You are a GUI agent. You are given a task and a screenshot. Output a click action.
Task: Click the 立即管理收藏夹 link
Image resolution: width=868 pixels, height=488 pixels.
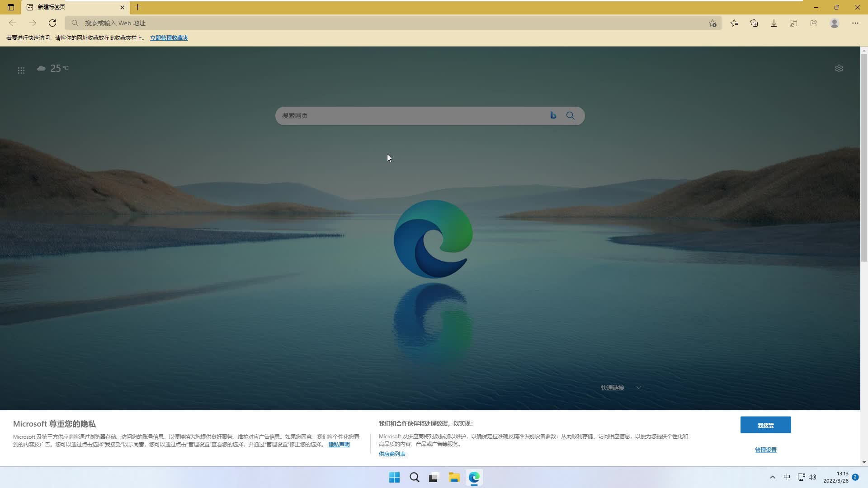(169, 38)
